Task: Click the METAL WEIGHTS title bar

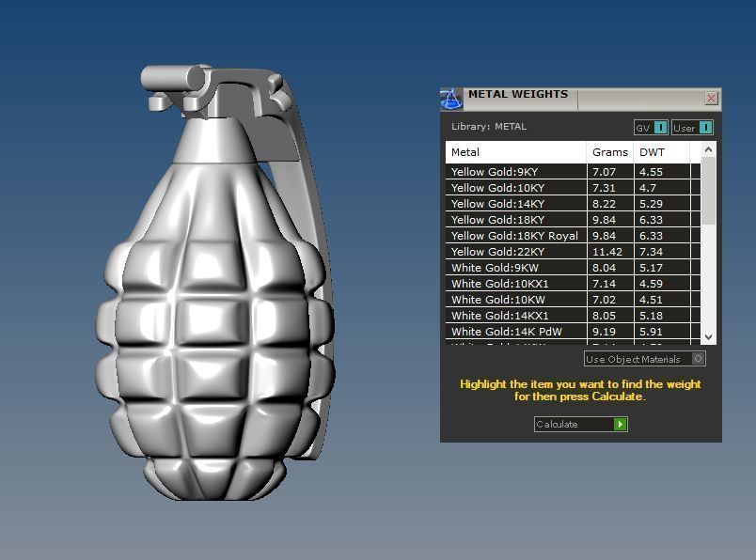Action: pyautogui.click(x=581, y=100)
